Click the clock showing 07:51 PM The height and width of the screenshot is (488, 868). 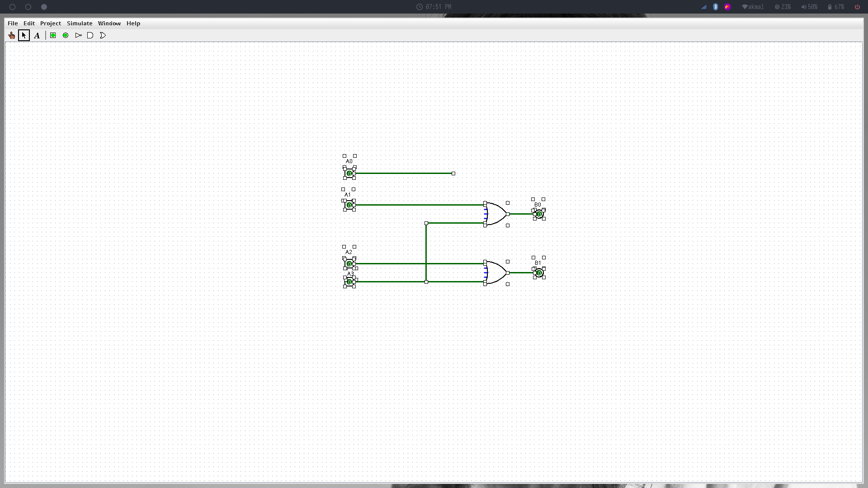pyautogui.click(x=434, y=7)
